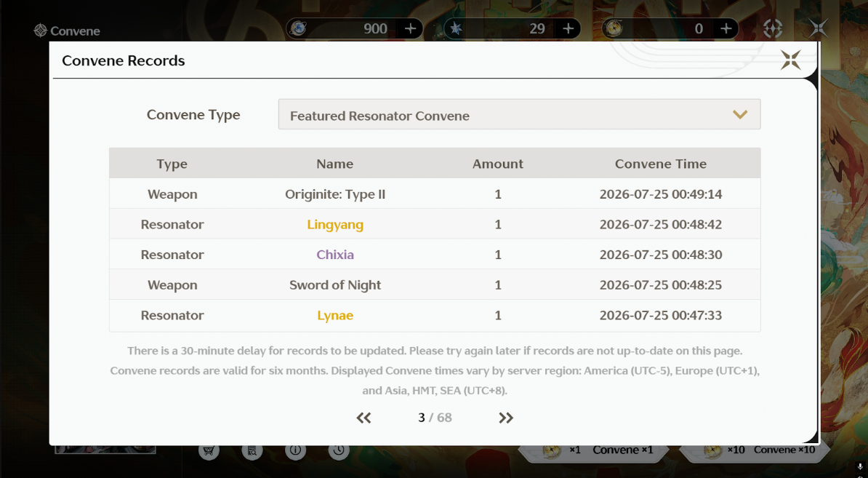Click the Type column header
Image resolution: width=868 pixels, height=478 pixels.
(x=172, y=164)
